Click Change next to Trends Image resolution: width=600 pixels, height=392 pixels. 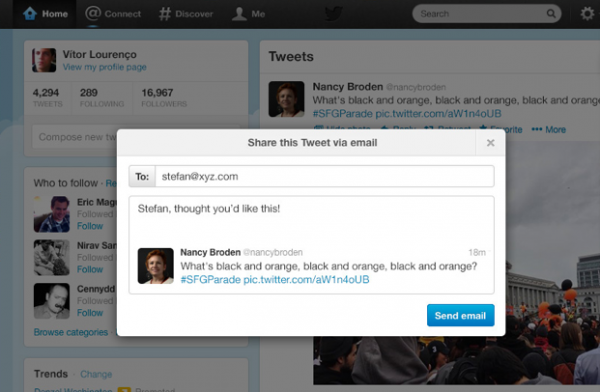[96, 374]
